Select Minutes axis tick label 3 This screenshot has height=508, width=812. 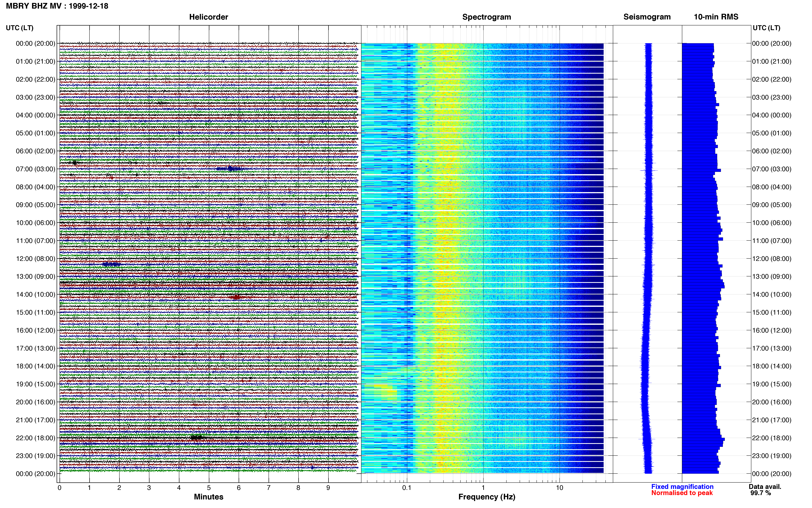click(x=149, y=488)
